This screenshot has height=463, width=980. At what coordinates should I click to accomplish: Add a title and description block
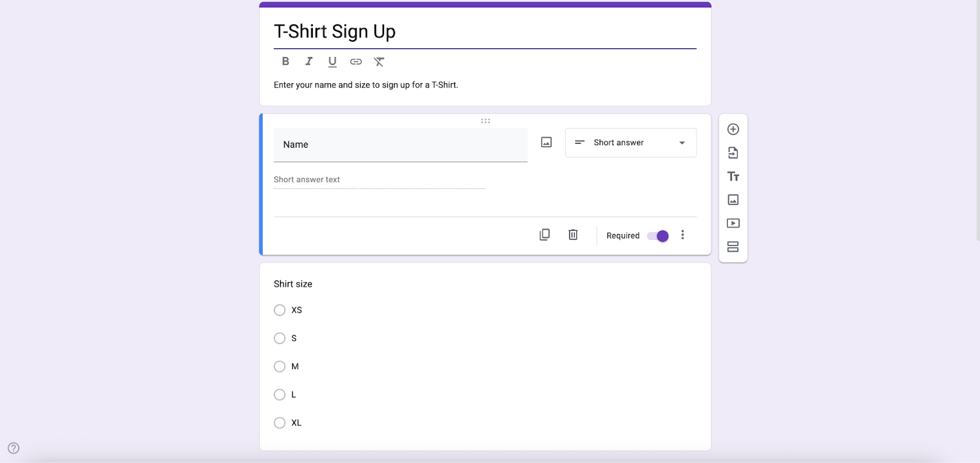pos(733,176)
